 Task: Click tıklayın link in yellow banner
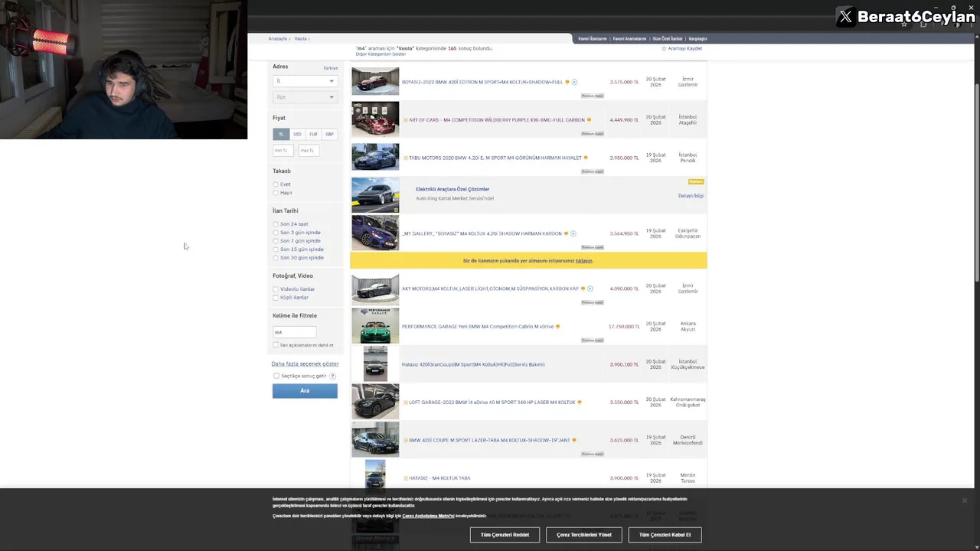pyautogui.click(x=583, y=261)
